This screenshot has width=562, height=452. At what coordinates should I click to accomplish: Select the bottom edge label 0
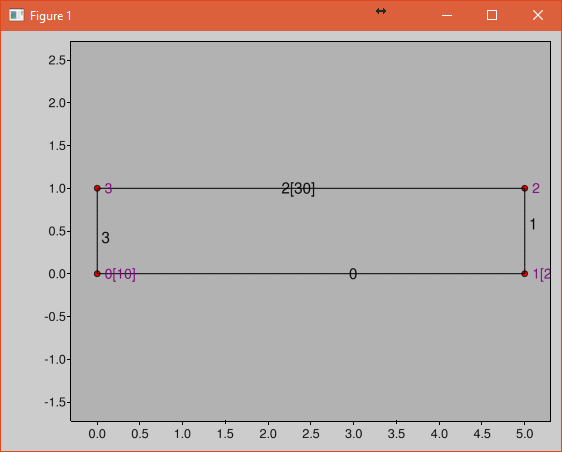pyautogui.click(x=353, y=274)
